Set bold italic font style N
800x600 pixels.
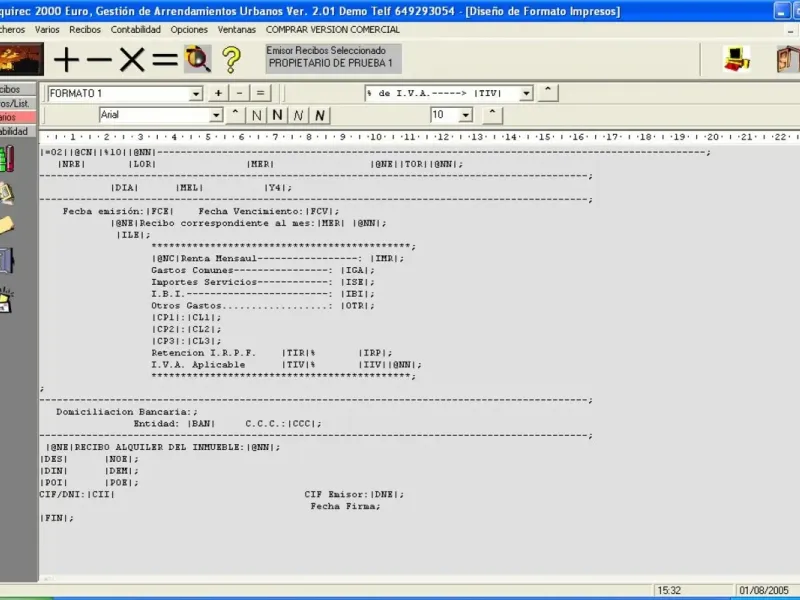320,115
